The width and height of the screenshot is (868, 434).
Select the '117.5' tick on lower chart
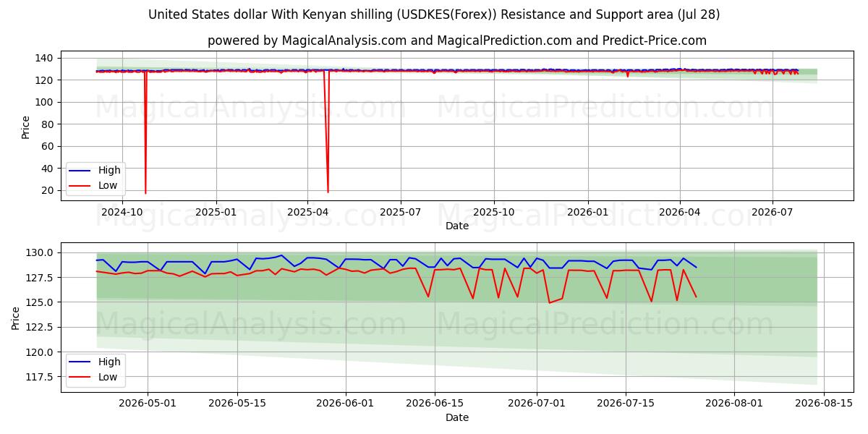click(39, 377)
